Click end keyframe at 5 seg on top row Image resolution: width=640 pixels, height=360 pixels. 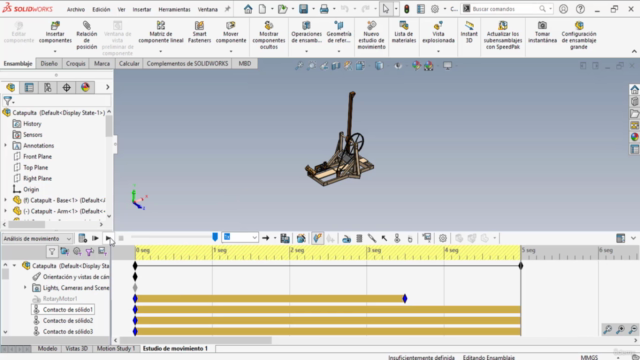[521, 266]
